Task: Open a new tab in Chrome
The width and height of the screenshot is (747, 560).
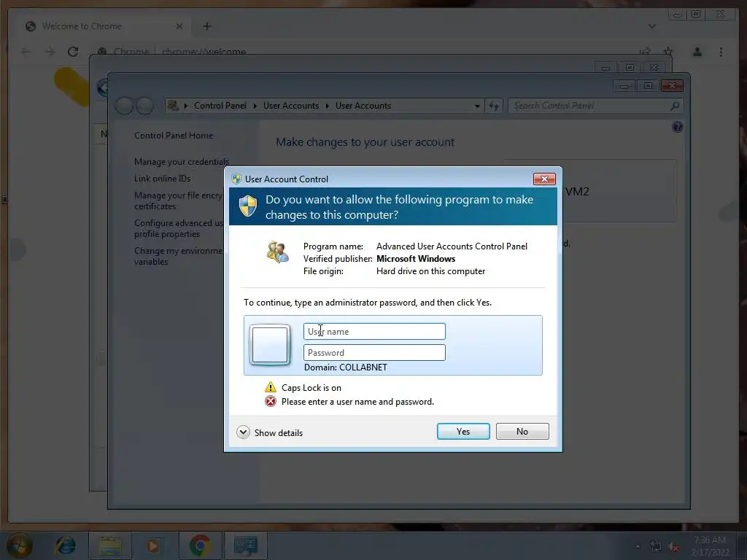Action: click(206, 26)
